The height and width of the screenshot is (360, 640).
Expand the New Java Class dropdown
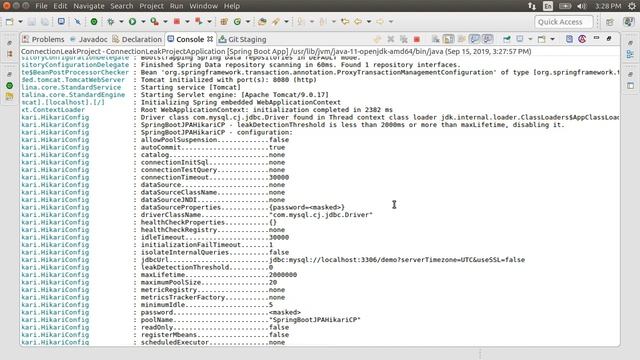pos(247,22)
